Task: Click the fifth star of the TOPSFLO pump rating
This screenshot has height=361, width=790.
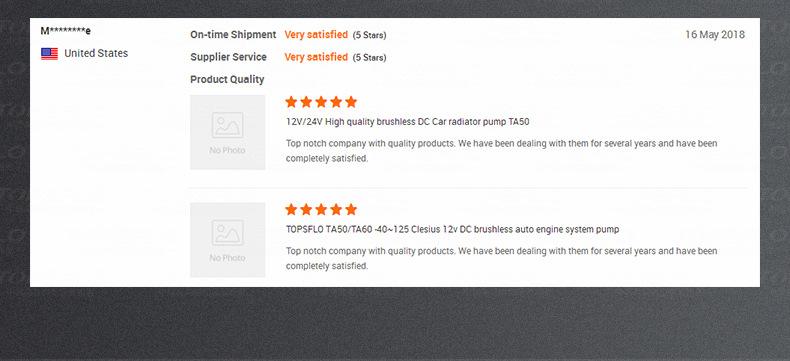Action: [x=351, y=209]
